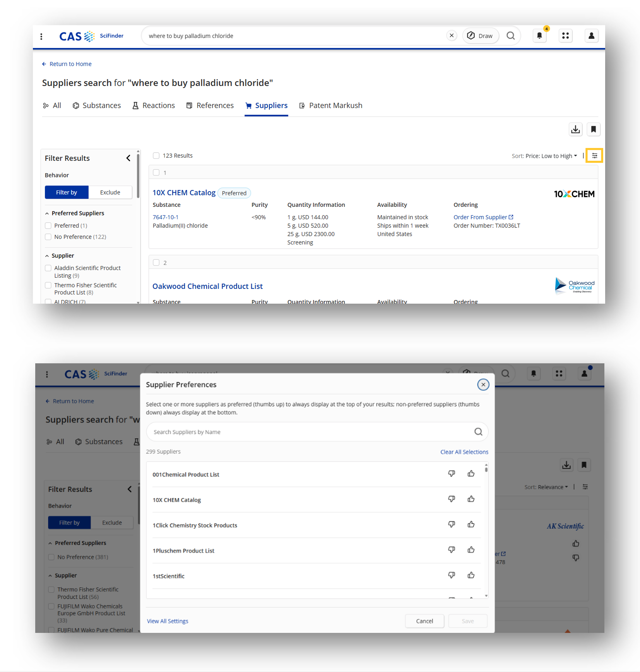Check the No Preference (122) filter
The width and height of the screenshot is (640, 672).
point(48,237)
